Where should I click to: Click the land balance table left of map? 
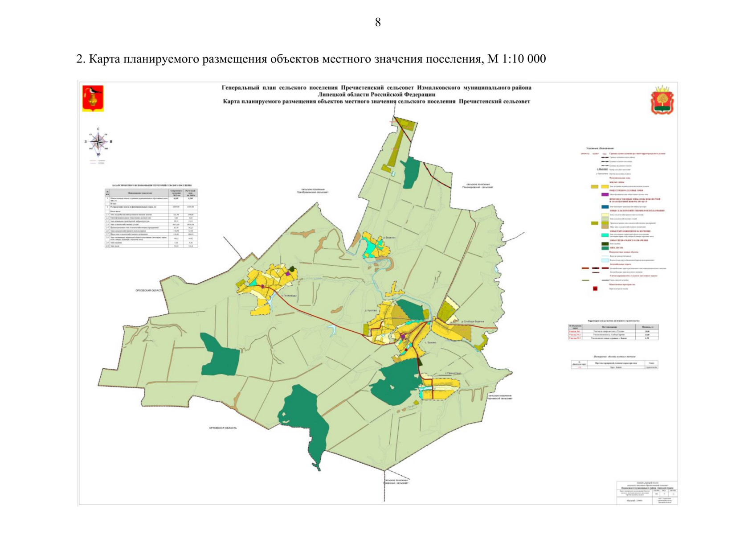151,218
